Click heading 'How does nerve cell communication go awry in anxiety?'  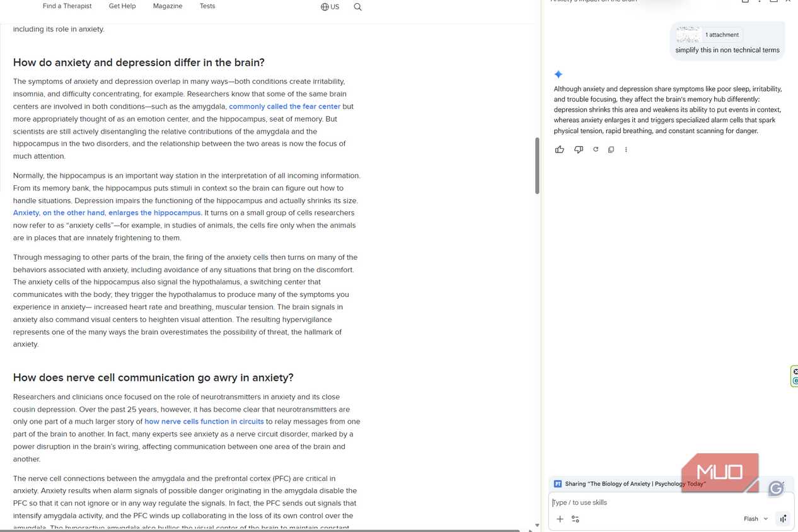coord(153,378)
